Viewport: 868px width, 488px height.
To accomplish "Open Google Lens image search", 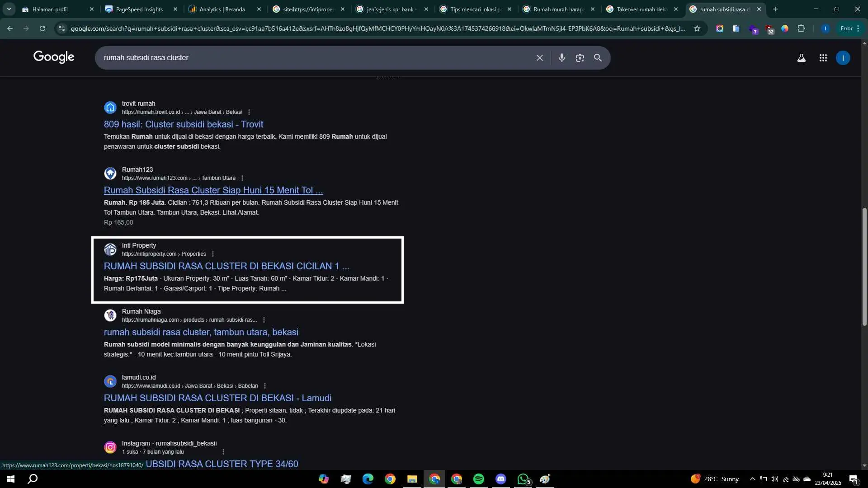I will [x=580, y=58].
